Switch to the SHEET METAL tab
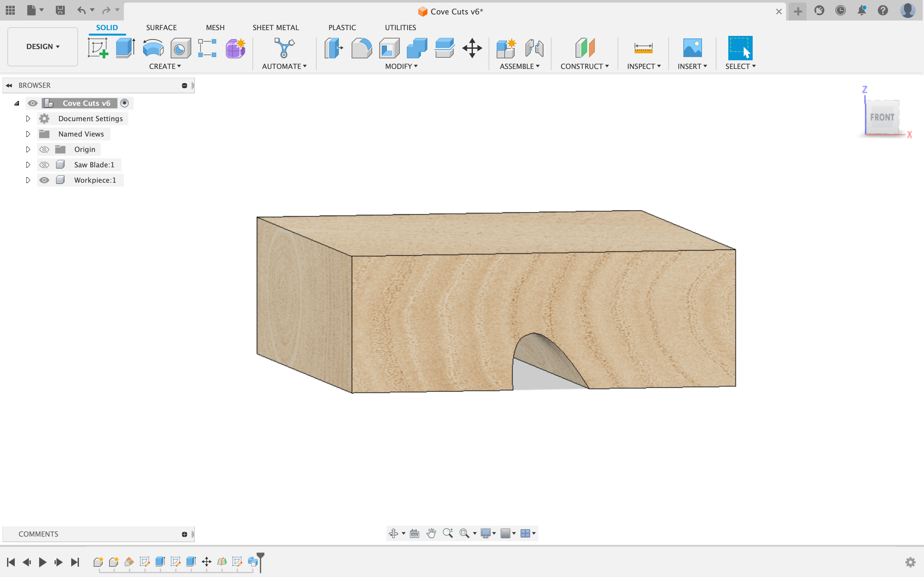Screen dimensions: 924x577 tap(275, 28)
